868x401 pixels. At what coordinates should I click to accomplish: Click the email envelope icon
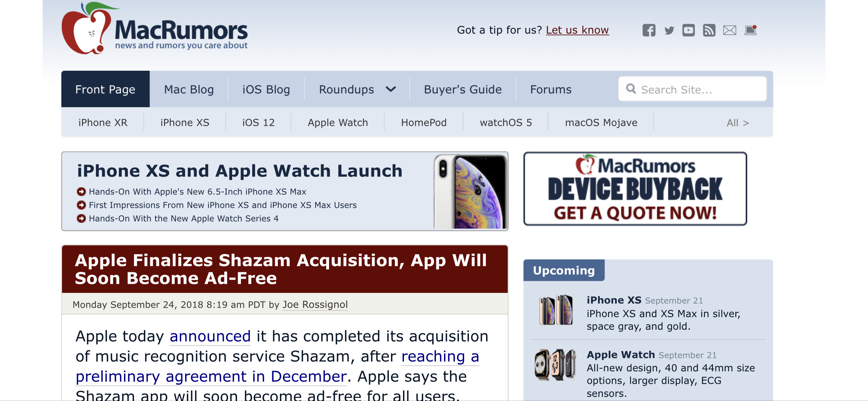[729, 30]
